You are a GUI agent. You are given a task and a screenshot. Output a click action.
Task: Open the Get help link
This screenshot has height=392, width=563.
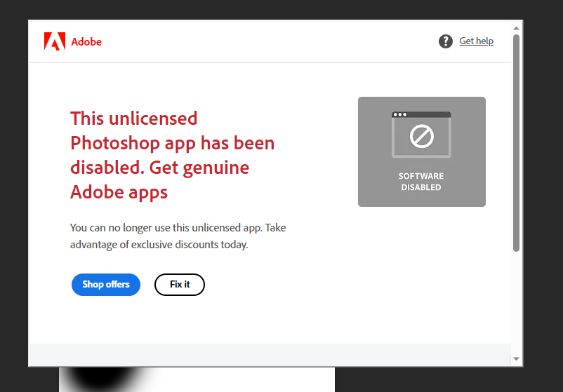[x=476, y=41]
